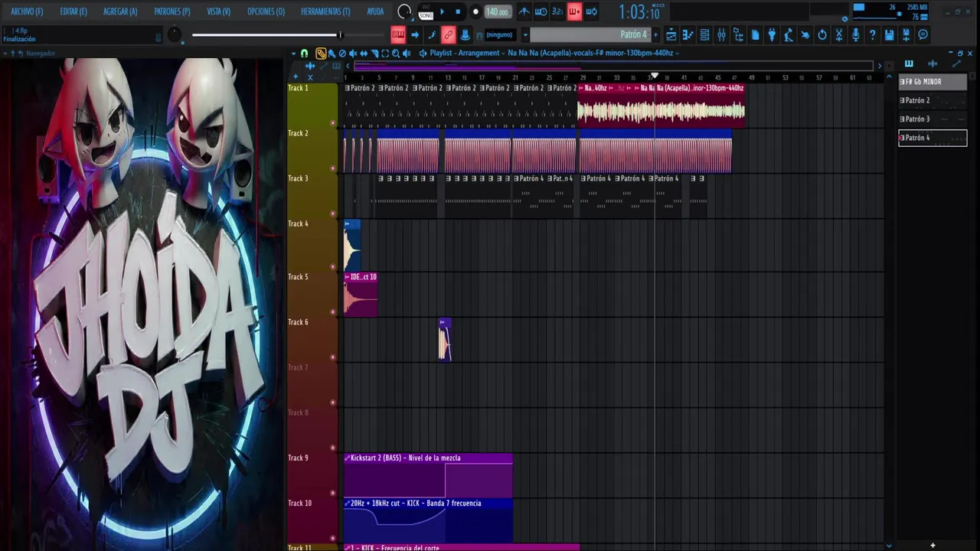Select Patrón 3 in pattern picker

pos(933,119)
